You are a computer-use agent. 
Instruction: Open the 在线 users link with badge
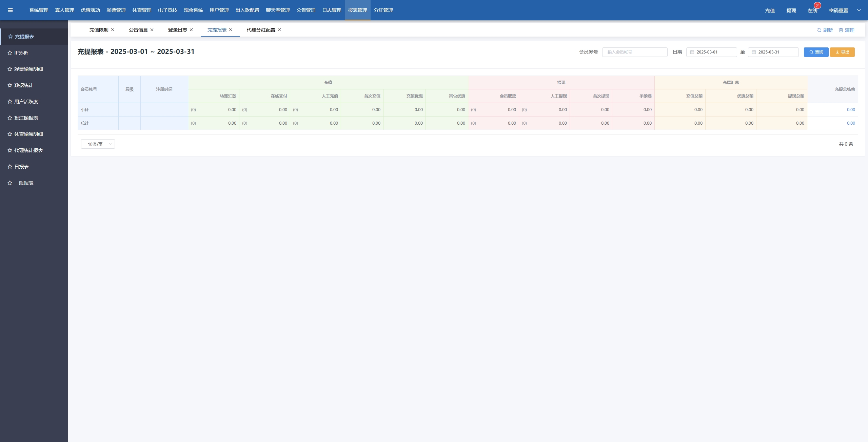click(x=812, y=10)
